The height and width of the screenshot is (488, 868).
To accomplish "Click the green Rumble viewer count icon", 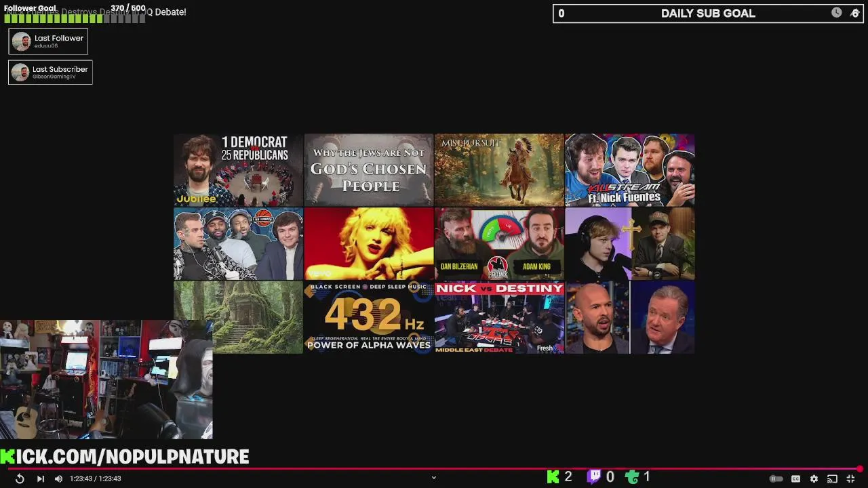I will tap(633, 477).
